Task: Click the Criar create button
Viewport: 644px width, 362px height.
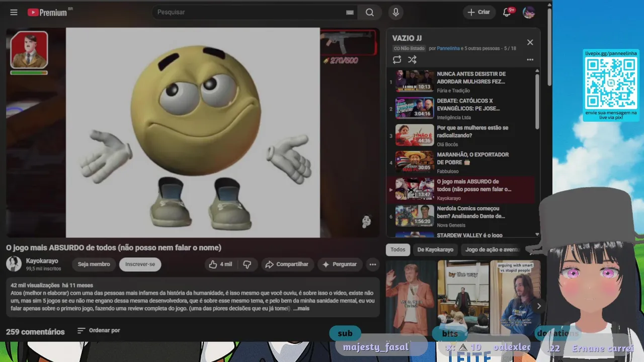Action: click(x=478, y=12)
